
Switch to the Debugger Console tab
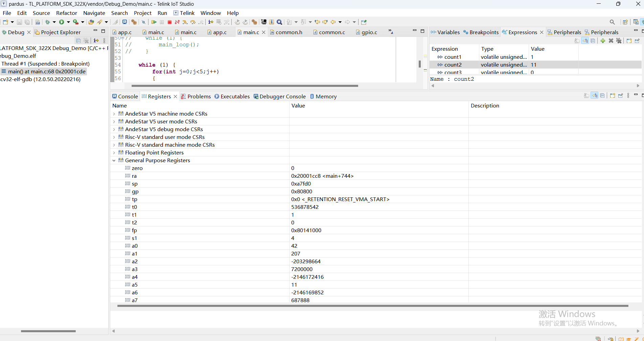[x=279, y=96]
